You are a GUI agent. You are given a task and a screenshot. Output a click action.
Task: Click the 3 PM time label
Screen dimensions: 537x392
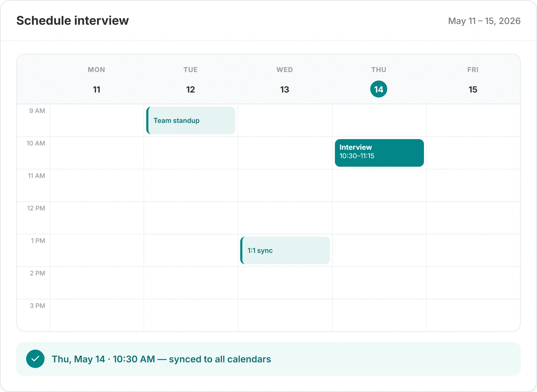[x=37, y=306]
